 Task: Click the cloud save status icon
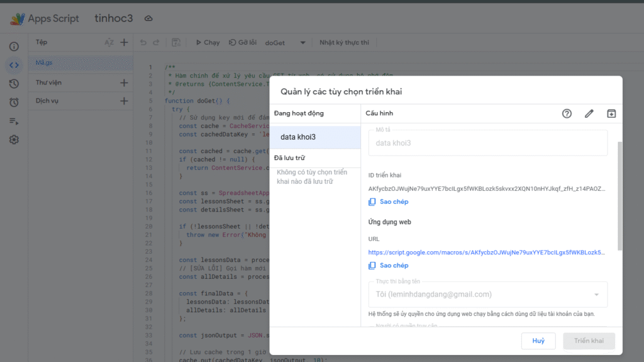coord(148,18)
